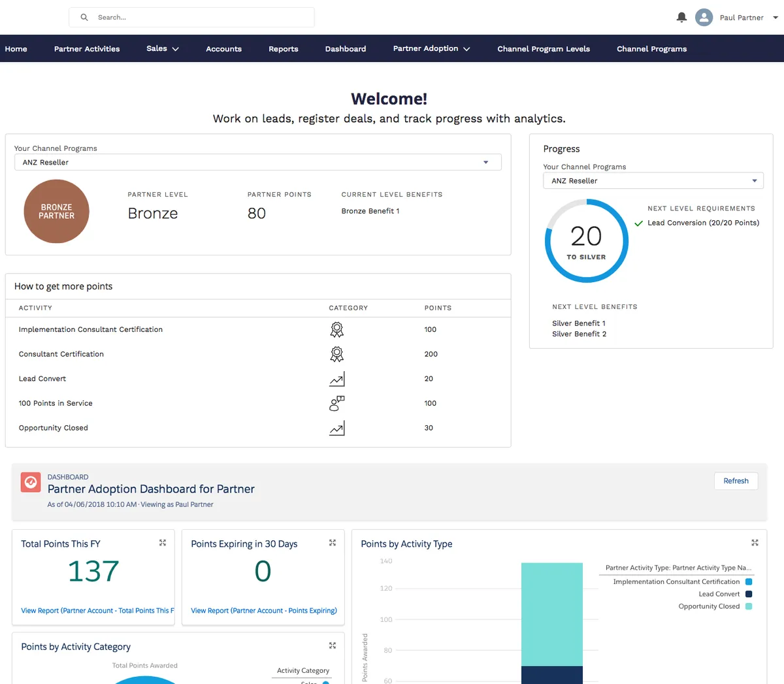This screenshot has height=684, width=784.
Task: Open Channel Program Levels tab
Action: (544, 49)
